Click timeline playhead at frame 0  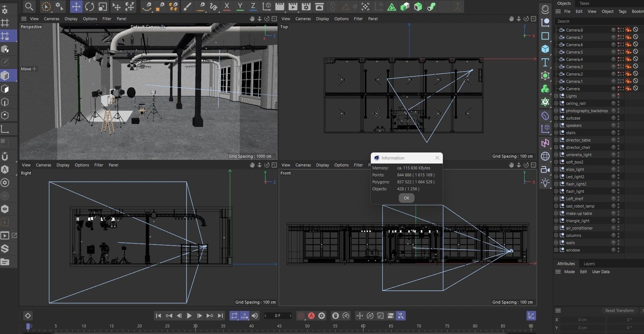click(28, 326)
